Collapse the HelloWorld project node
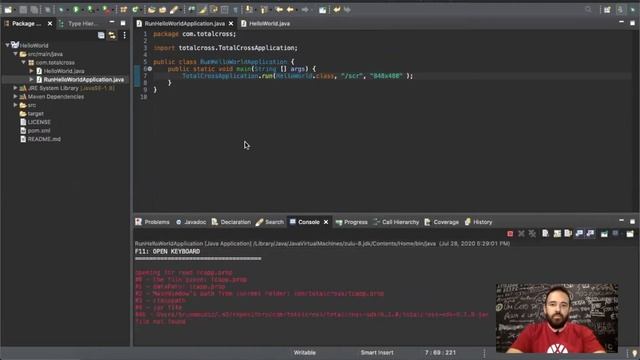This screenshot has height=360, width=640. (7, 45)
